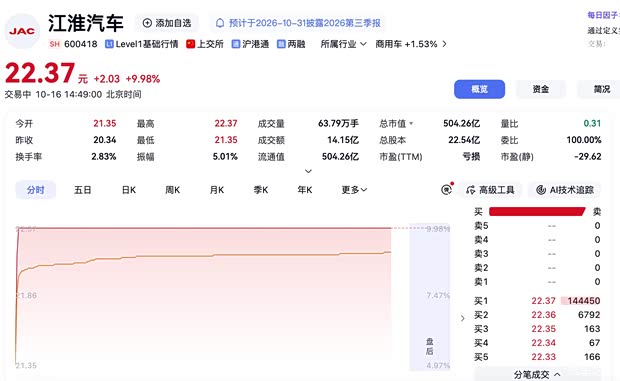Click the 买2 price 22.36

[x=543, y=315]
